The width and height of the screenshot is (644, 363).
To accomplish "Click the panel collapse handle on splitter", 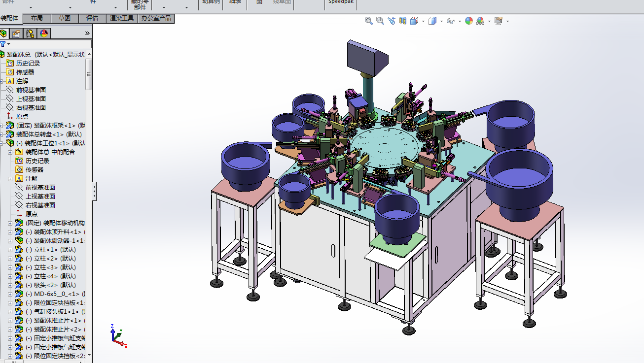I will point(94,191).
